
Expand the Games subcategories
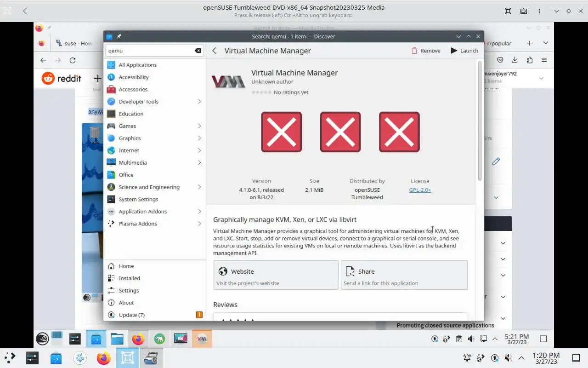tap(199, 126)
